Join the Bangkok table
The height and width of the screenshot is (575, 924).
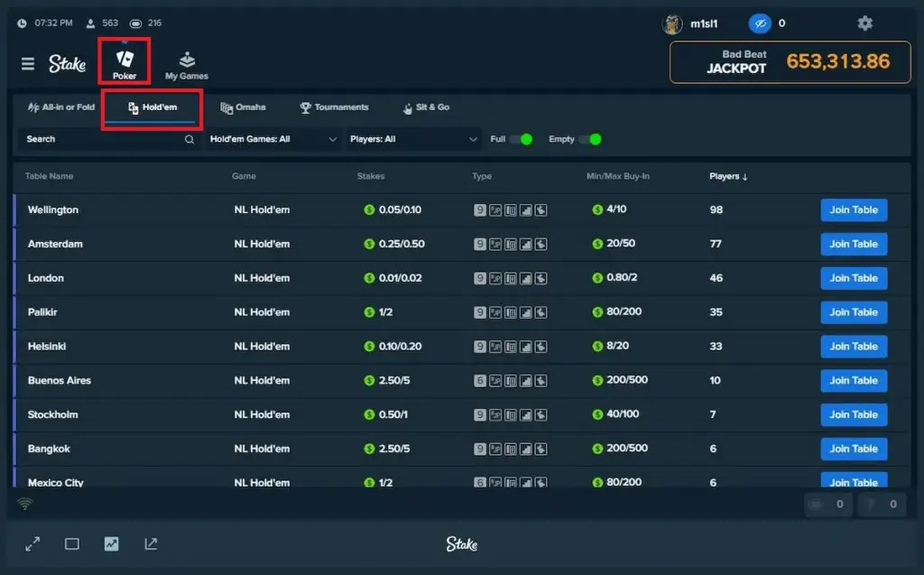854,450
